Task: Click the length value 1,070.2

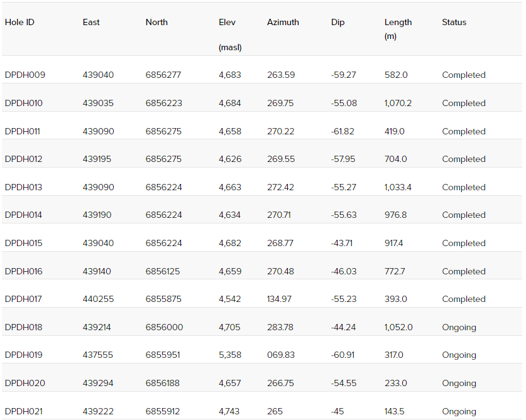Action: click(398, 103)
